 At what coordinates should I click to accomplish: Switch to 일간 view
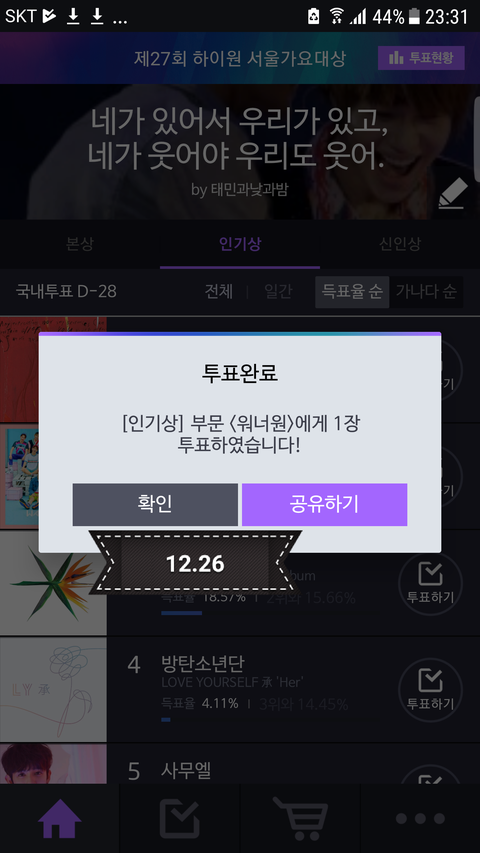click(278, 292)
